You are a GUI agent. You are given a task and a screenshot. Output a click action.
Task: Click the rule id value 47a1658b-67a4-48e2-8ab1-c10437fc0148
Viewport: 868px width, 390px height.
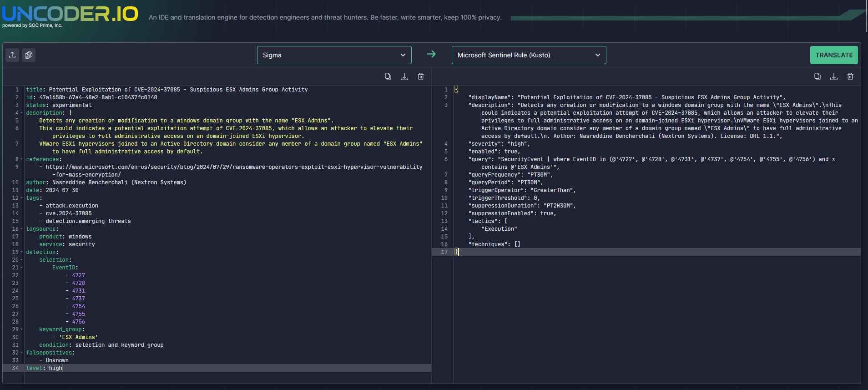(x=98, y=97)
